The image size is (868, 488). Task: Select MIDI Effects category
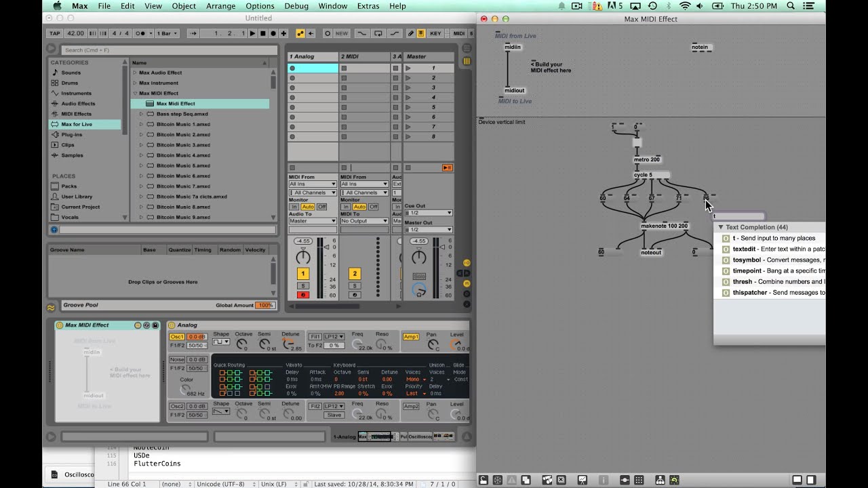pos(76,114)
